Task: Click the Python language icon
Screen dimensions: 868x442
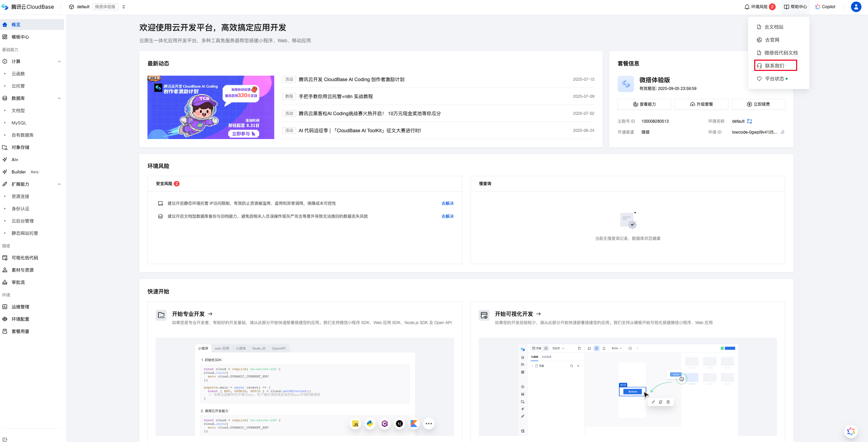Action: click(370, 424)
